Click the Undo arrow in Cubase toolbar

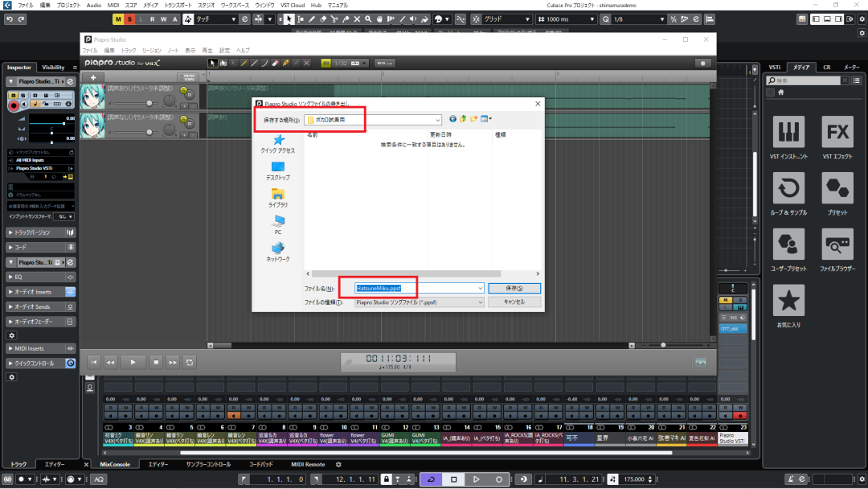[10, 19]
